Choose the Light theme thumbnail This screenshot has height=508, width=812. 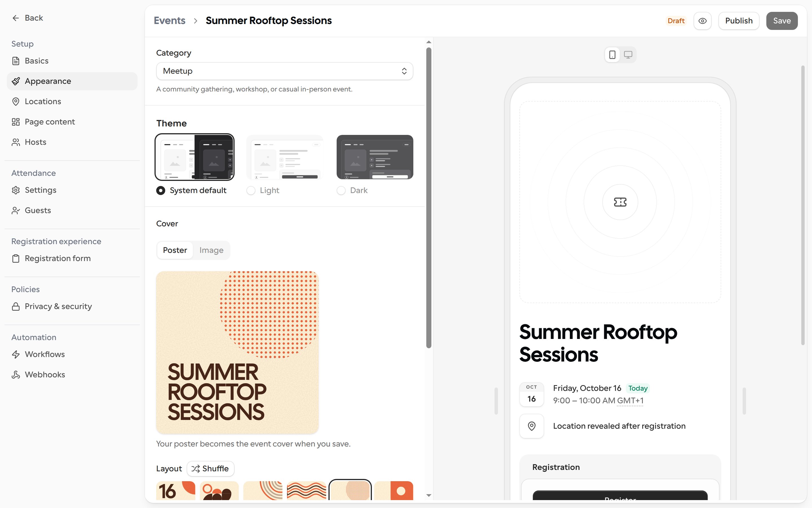pos(284,157)
